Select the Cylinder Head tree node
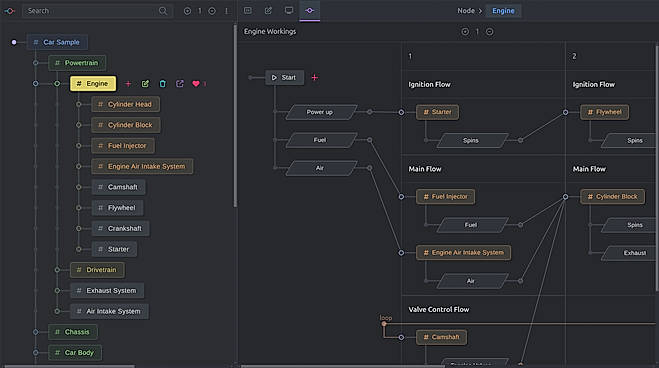 tap(125, 104)
